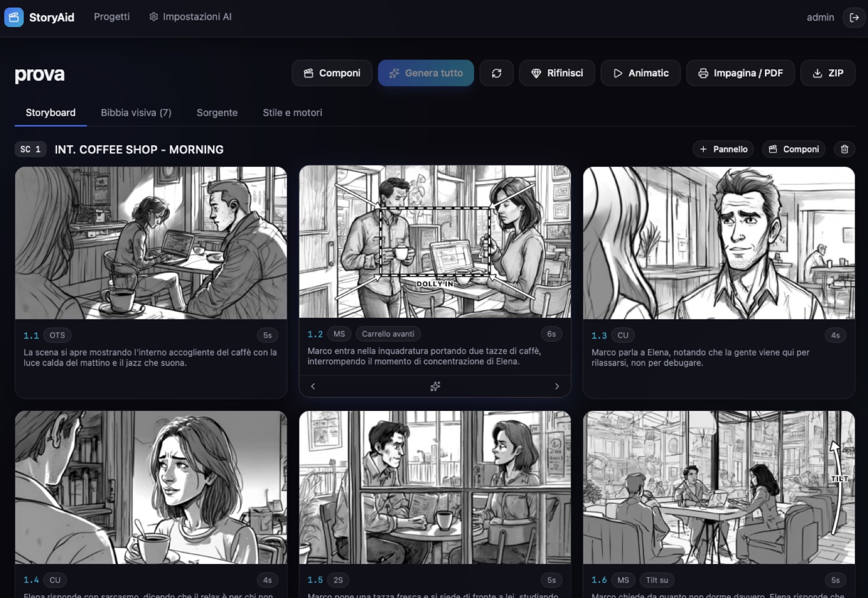This screenshot has height=598, width=868.
Task: Move panel 1.2 right with chevron
Action: click(557, 387)
